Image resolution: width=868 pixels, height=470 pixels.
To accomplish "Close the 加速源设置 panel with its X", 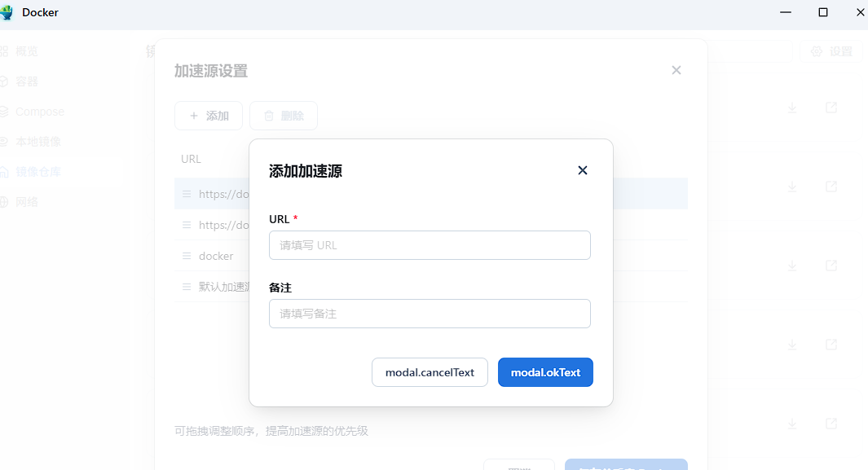I will pos(676,70).
